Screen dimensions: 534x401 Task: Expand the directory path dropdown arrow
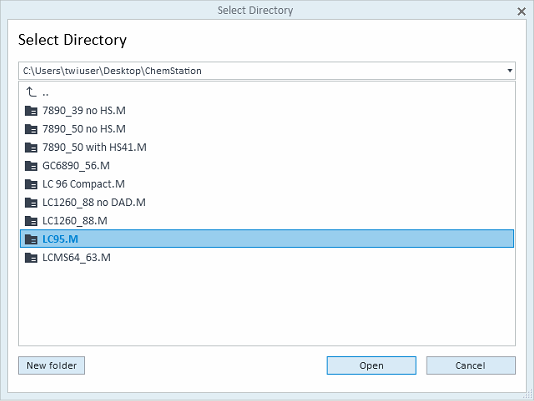(x=509, y=71)
